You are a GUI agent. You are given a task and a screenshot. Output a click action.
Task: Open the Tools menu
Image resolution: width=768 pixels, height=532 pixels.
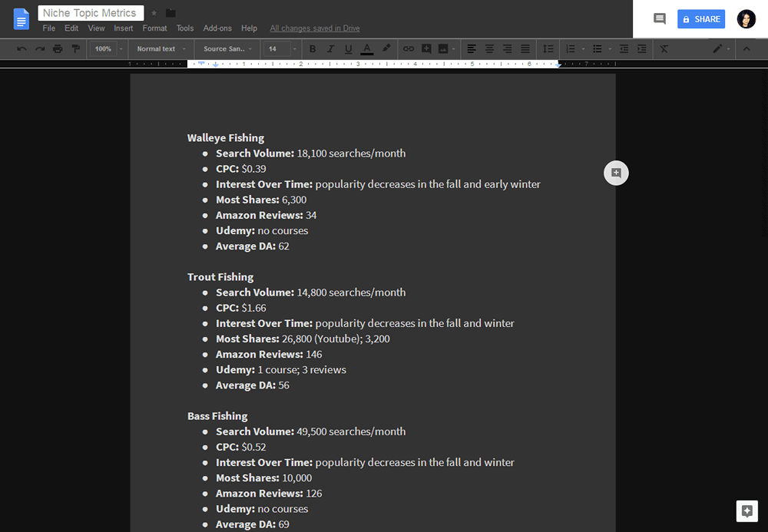tap(185, 28)
